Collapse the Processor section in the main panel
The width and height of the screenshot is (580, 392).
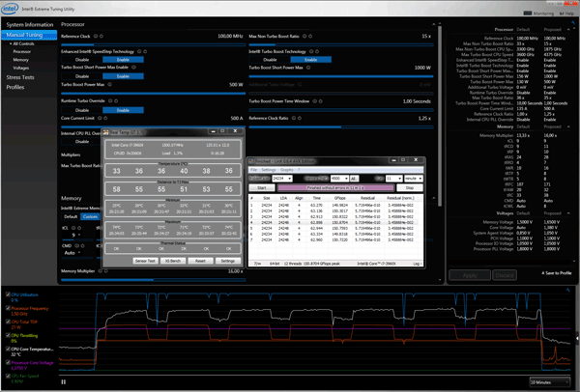point(433,24)
